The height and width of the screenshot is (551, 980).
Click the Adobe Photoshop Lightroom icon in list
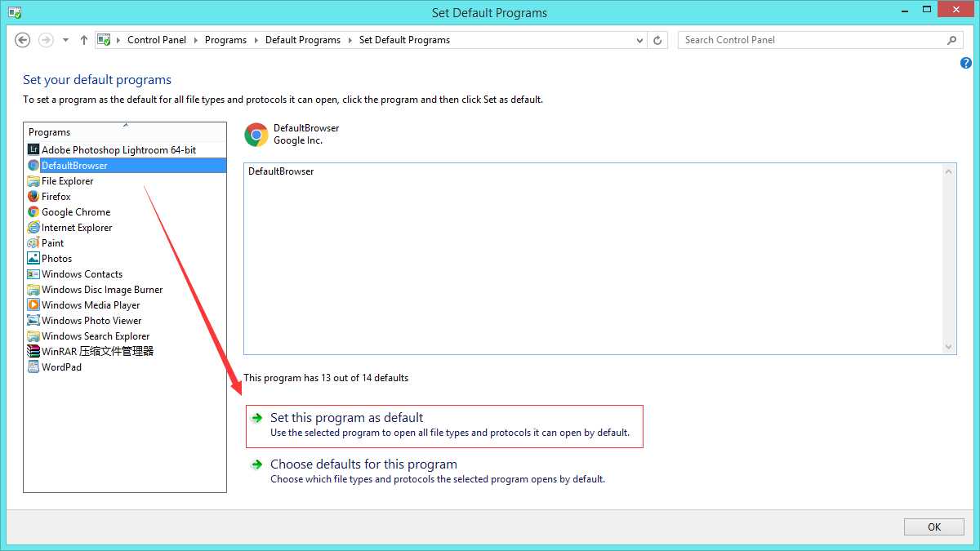click(33, 150)
